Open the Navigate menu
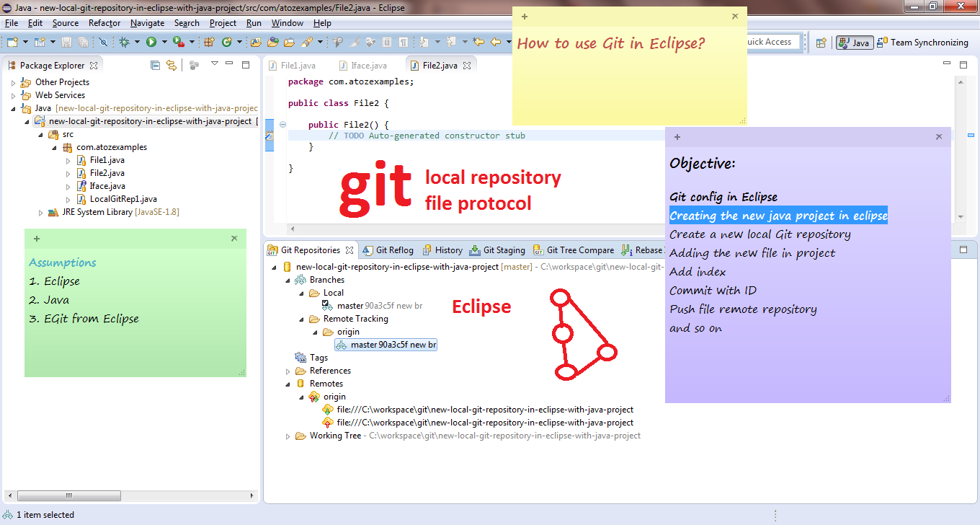The height and width of the screenshot is (525, 980). pyautogui.click(x=147, y=23)
